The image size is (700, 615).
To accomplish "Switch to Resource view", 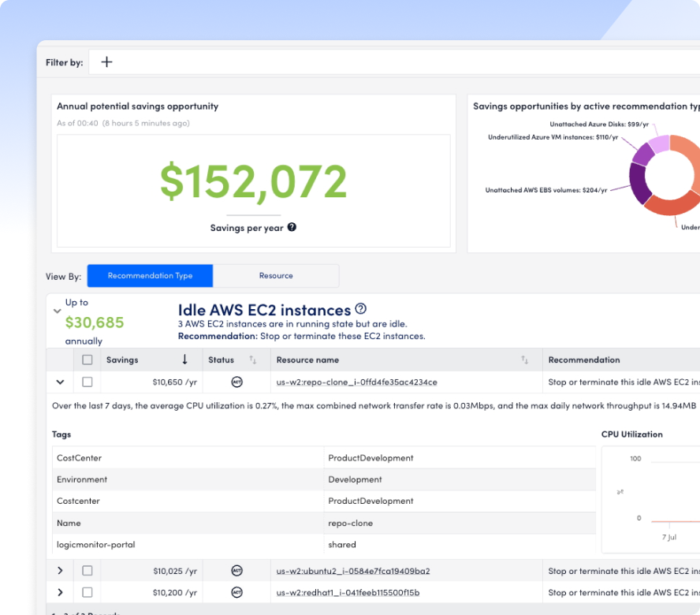I will point(276,275).
